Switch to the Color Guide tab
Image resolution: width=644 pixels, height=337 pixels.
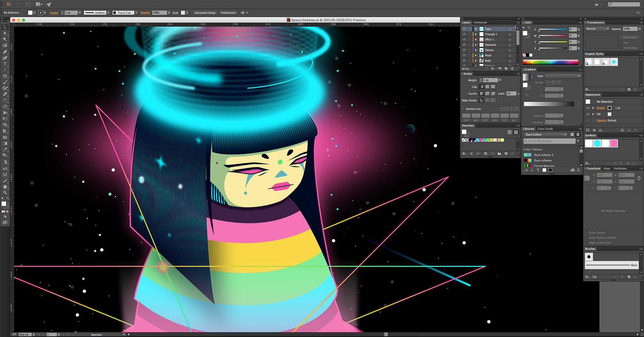545,129
